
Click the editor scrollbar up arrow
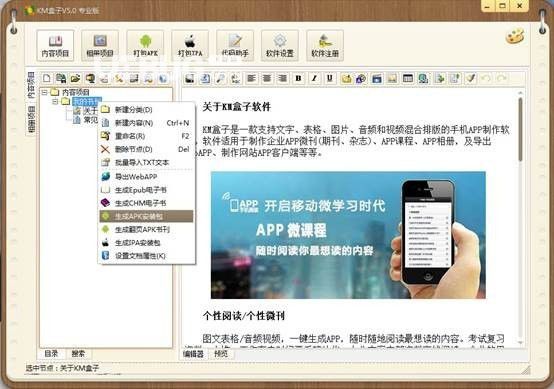pyautogui.click(x=520, y=93)
